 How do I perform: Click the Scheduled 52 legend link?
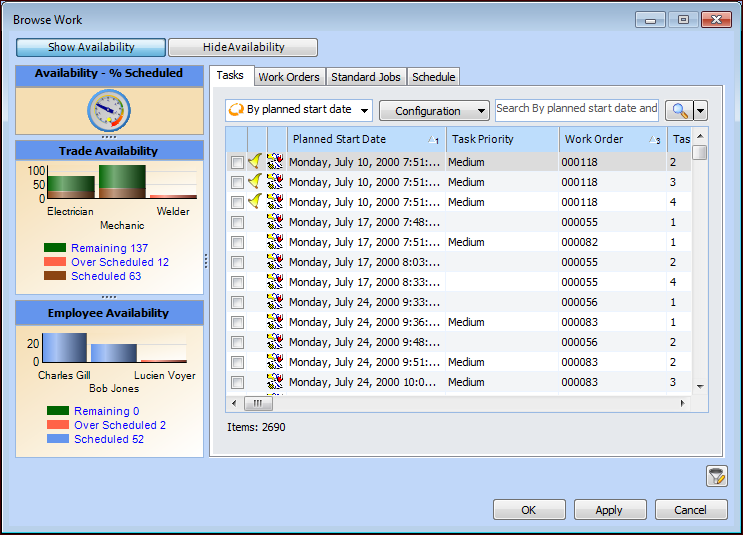tap(109, 439)
